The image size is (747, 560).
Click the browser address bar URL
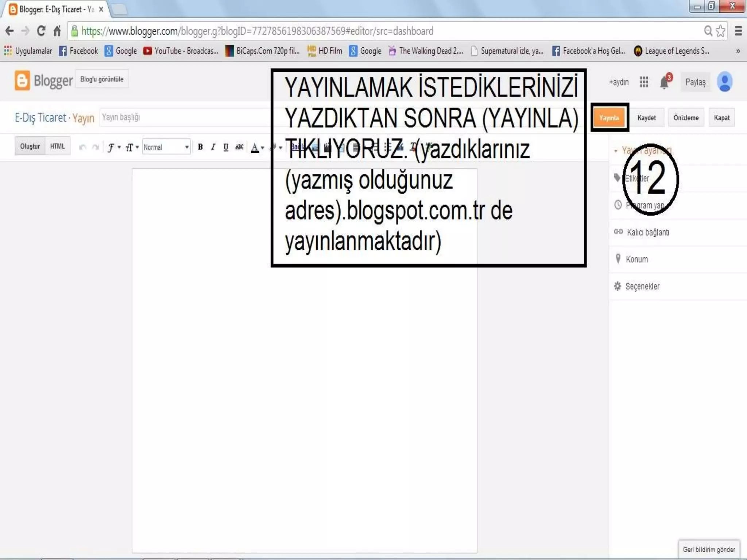[257, 31]
